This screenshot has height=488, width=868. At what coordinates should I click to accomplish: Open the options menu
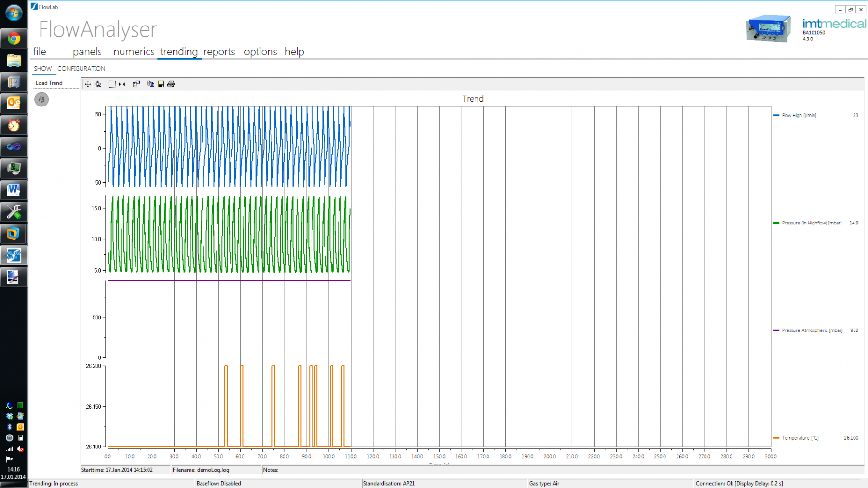pos(260,52)
